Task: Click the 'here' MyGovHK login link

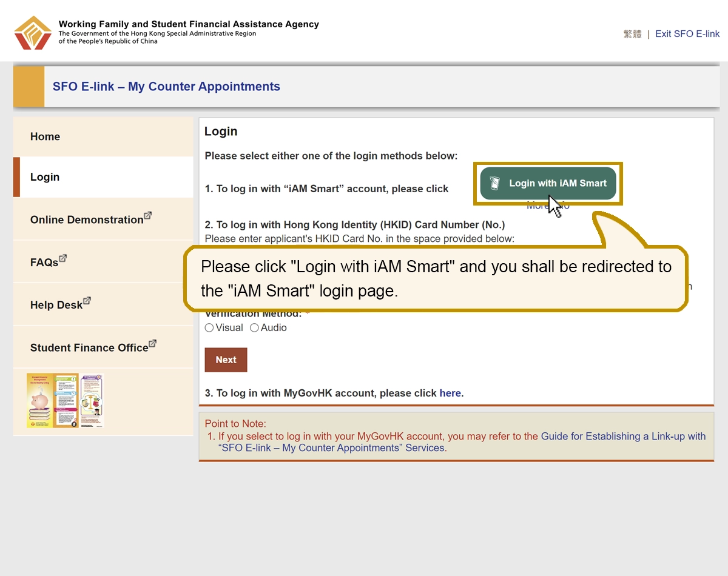Action: (450, 393)
